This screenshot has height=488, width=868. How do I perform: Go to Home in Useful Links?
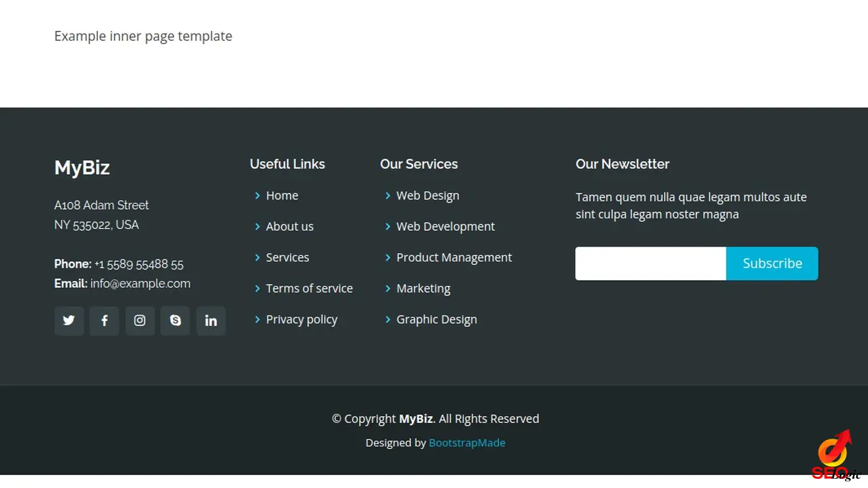(282, 195)
